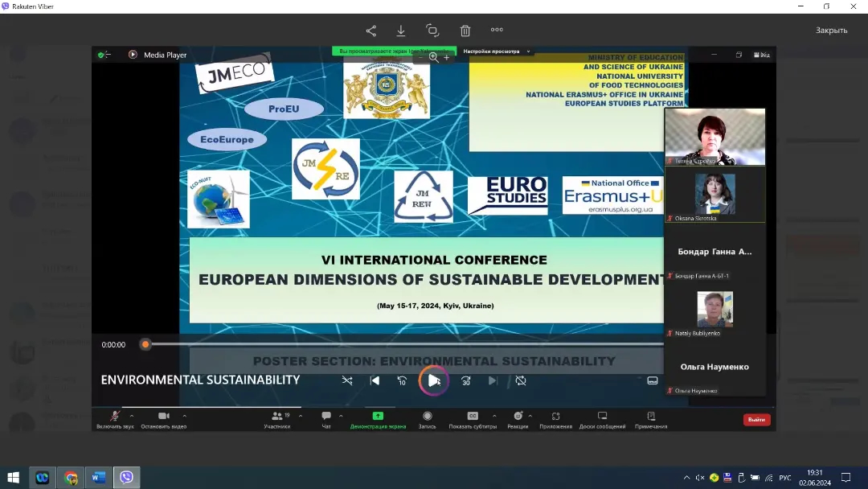868x489 pixels.
Task: Download the image using the save icon
Action: pyautogui.click(x=401, y=31)
